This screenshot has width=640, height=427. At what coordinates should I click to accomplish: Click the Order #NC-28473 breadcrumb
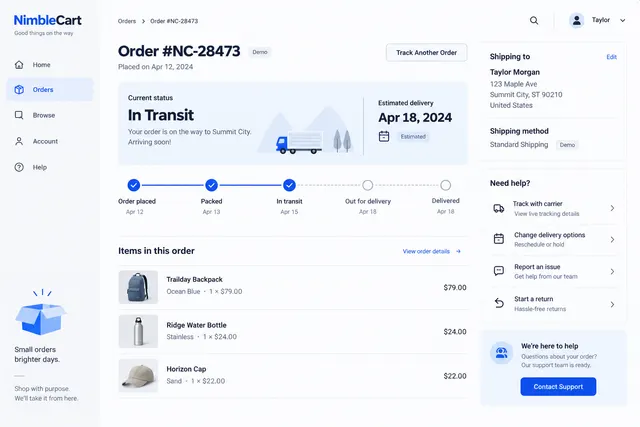pos(174,21)
